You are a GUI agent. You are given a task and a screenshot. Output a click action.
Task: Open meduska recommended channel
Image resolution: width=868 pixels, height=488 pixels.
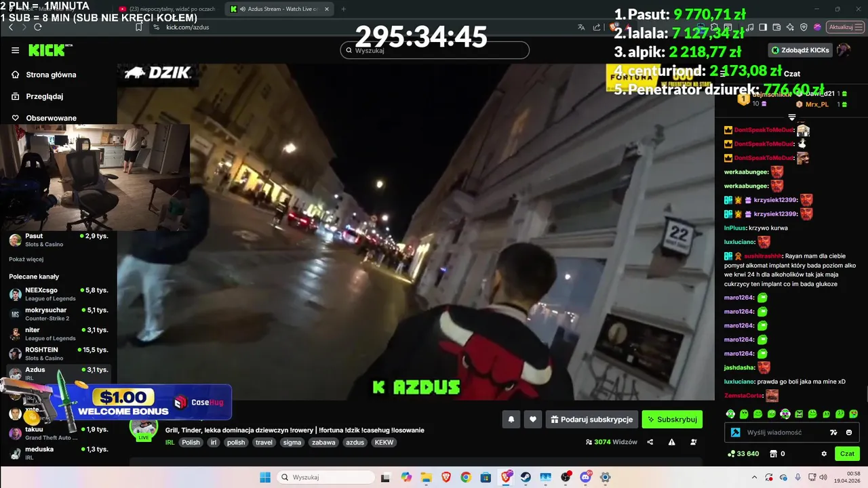pyautogui.click(x=58, y=453)
